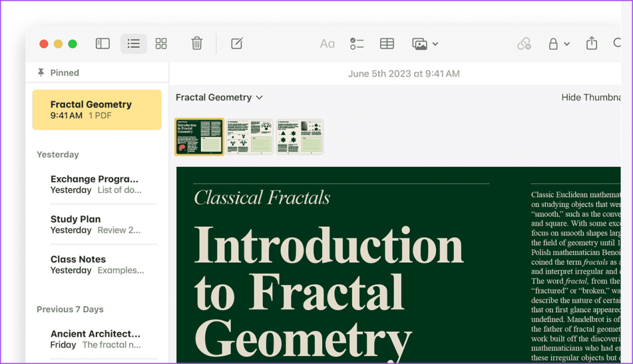Click Hide Thumbnails button

click(x=590, y=98)
